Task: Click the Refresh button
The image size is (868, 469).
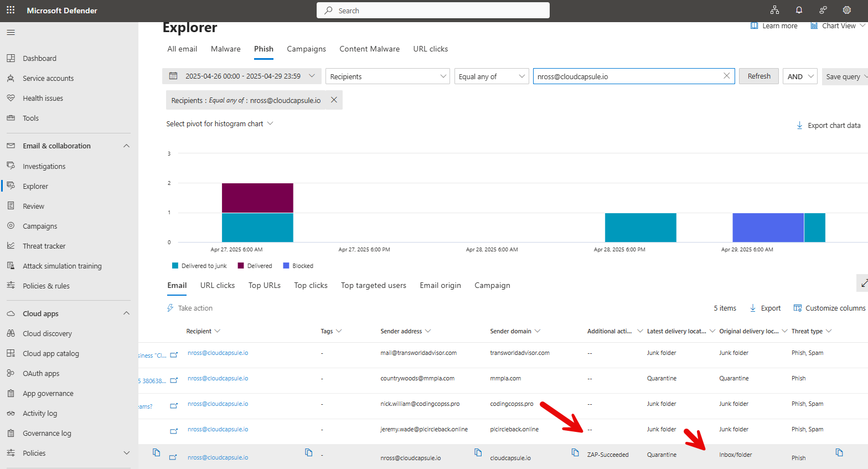Action: pos(759,76)
